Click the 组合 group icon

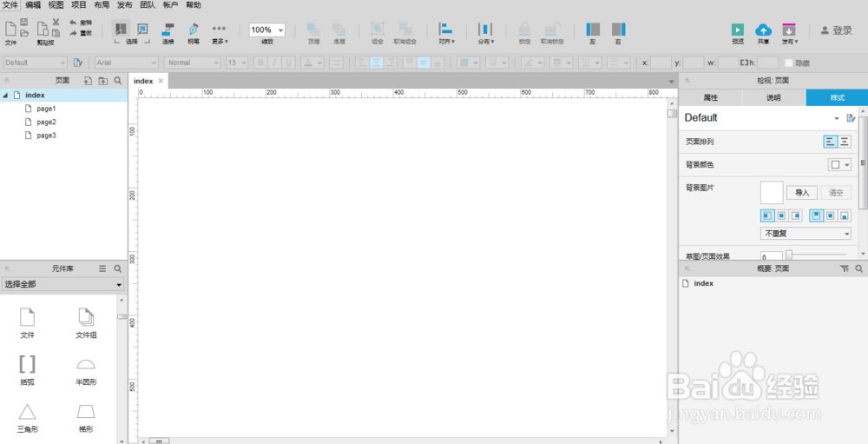tap(378, 30)
